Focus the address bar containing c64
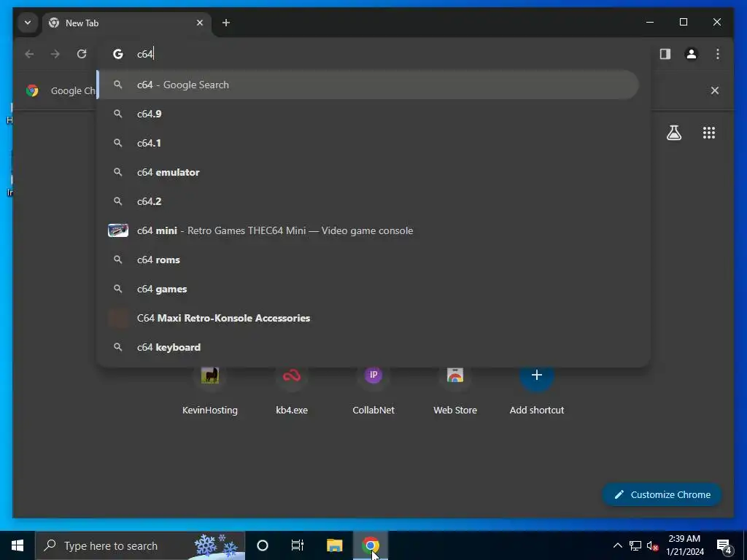The height and width of the screenshot is (560, 747). pyautogui.click(x=374, y=54)
